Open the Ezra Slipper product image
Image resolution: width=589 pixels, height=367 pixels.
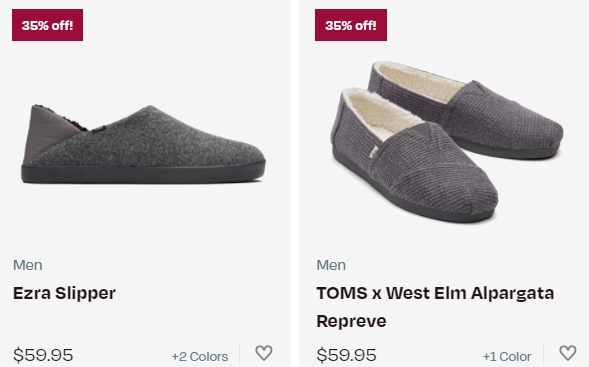143,145
